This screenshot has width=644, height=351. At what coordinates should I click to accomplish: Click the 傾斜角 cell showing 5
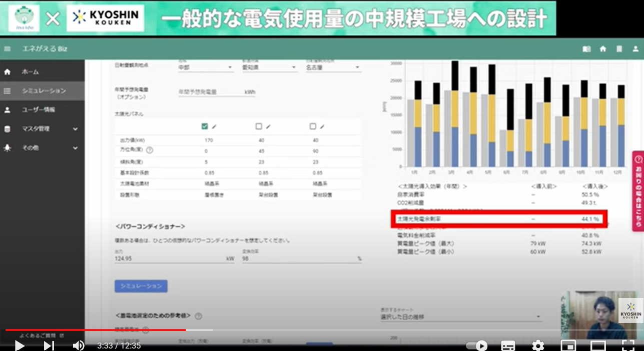(206, 162)
